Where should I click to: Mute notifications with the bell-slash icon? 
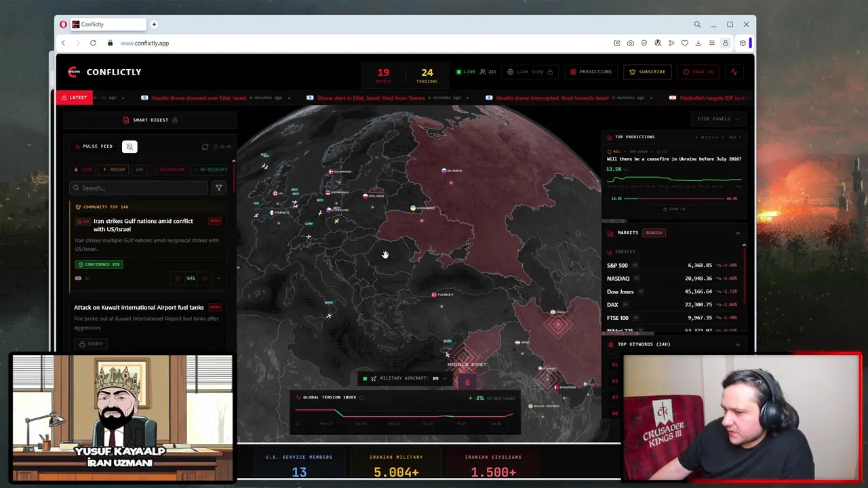pos(130,146)
